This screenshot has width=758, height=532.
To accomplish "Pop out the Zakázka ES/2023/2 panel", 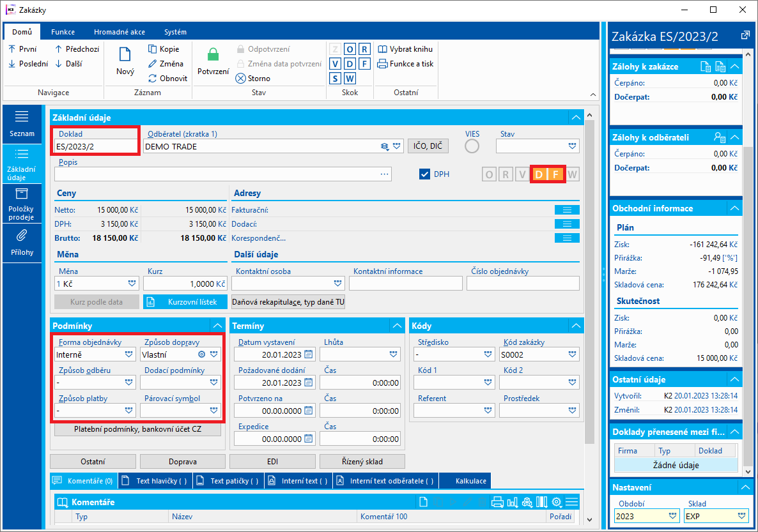I will coord(745,36).
